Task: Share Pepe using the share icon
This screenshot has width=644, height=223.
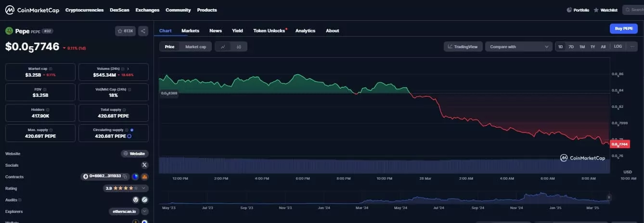Action: coord(143,31)
